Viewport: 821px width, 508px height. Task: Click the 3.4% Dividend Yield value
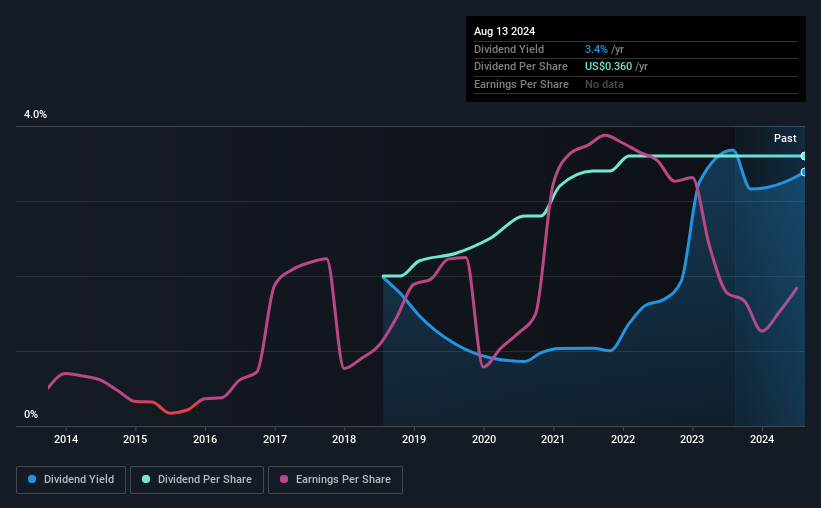coord(596,49)
